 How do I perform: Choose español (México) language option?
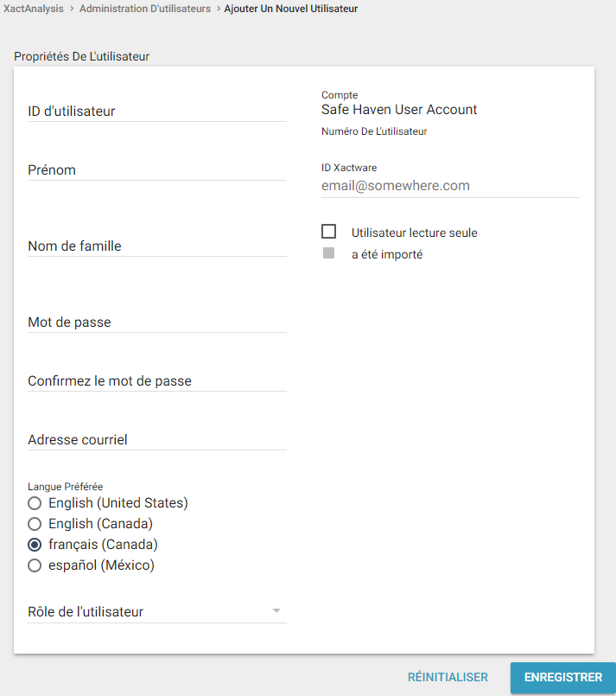pos(35,565)
